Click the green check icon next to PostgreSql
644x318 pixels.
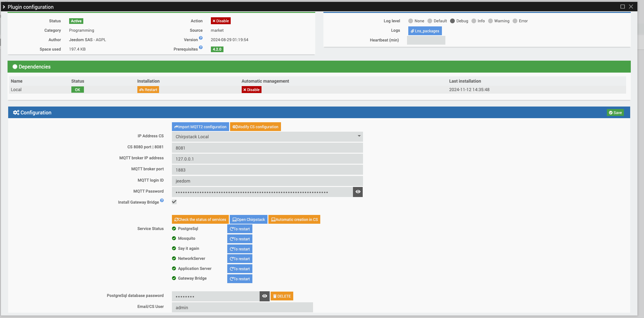coord(174,228)
